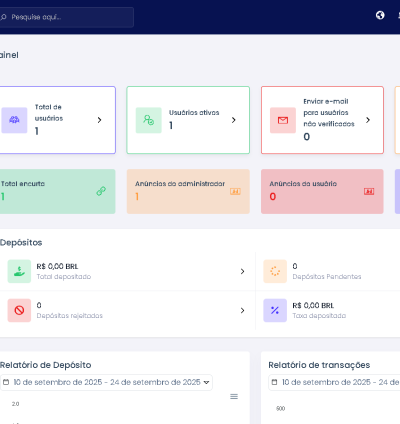Click the 'Total encurta' card title
Screen dimensions: 400x424
coord(23,184)
